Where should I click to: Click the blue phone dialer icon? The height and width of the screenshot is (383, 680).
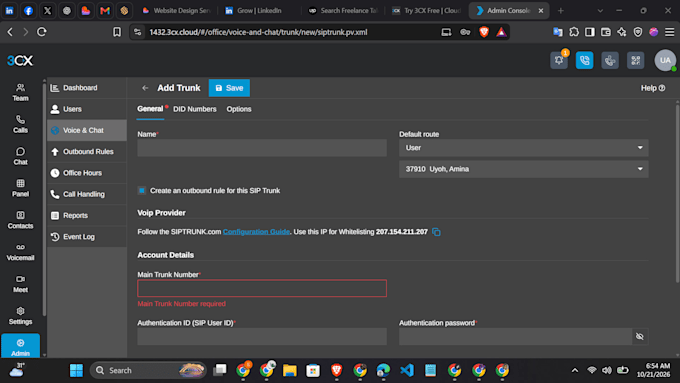coord(584,60)
